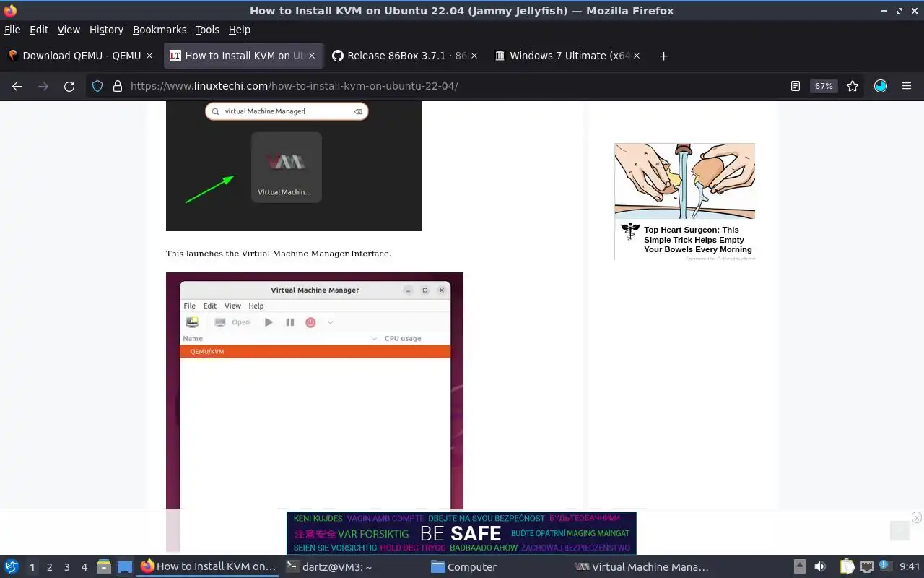
Task: Toggle reader view for this article
Action: 795,86
